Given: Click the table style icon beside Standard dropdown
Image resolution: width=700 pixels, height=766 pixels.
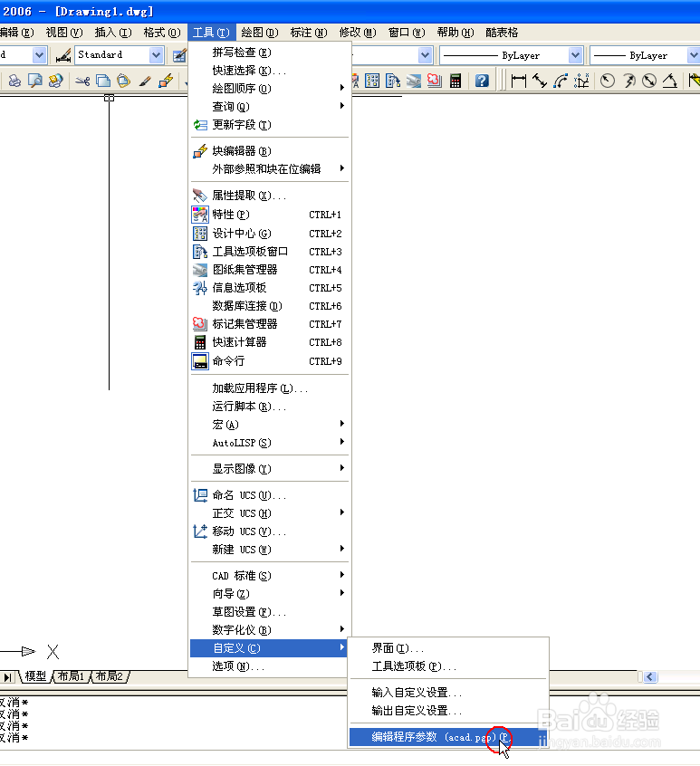Looking at the screenshot, I should click(x=180, y=55).
